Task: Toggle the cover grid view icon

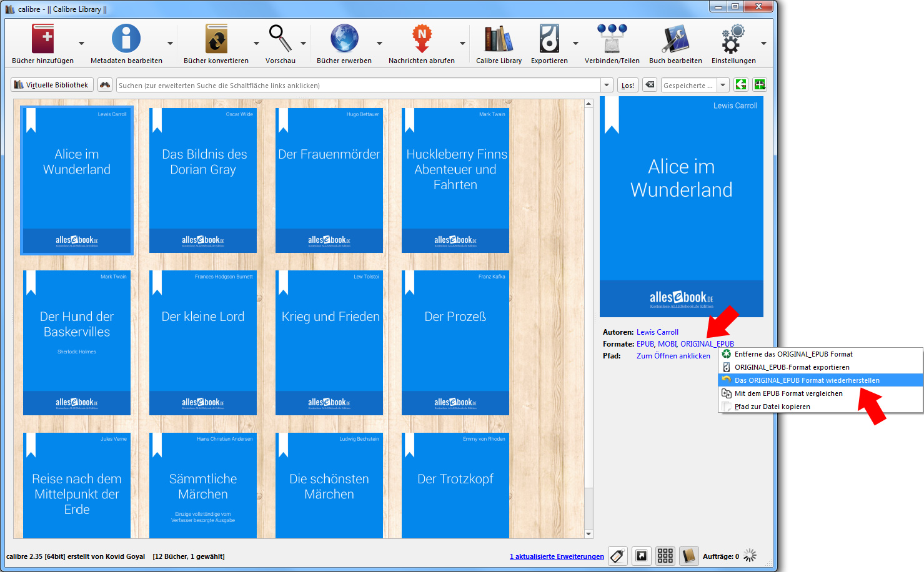Action: pos(665,556)
